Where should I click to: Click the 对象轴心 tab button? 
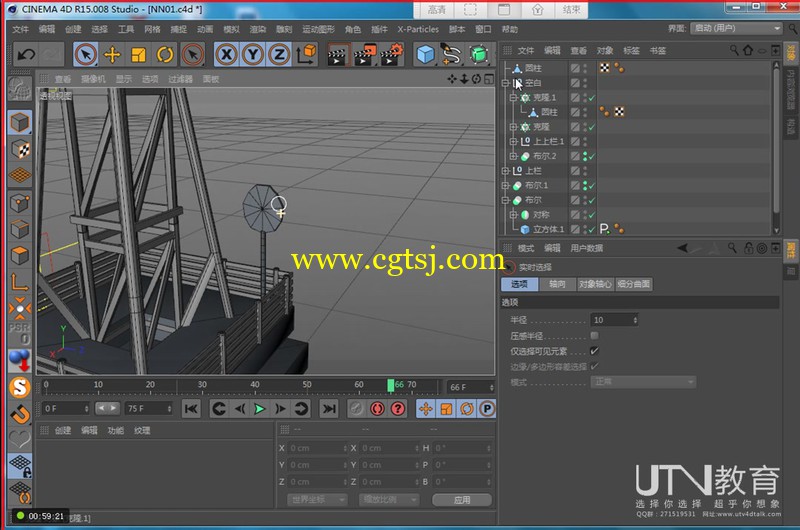tap(595, 284)
